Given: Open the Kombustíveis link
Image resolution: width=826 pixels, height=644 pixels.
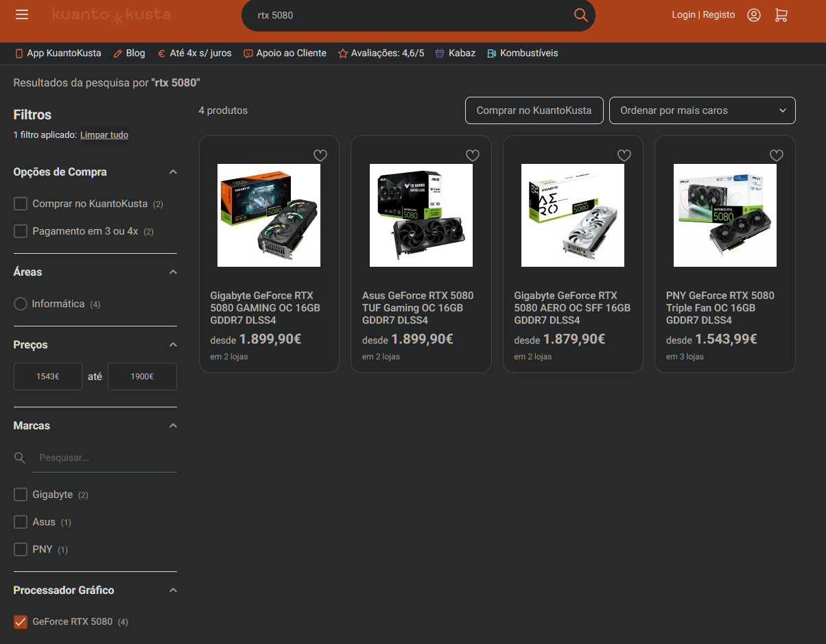Looking at the screenshot, I should [529, 53].
